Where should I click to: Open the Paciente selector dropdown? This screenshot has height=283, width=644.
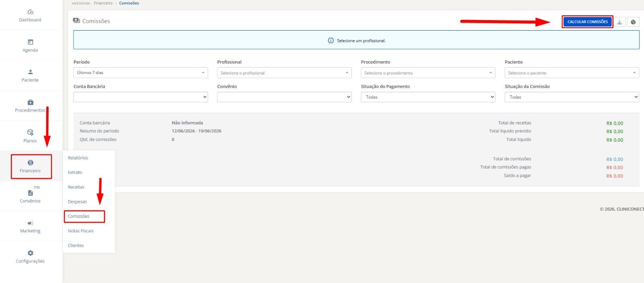[x=572, y=73]
